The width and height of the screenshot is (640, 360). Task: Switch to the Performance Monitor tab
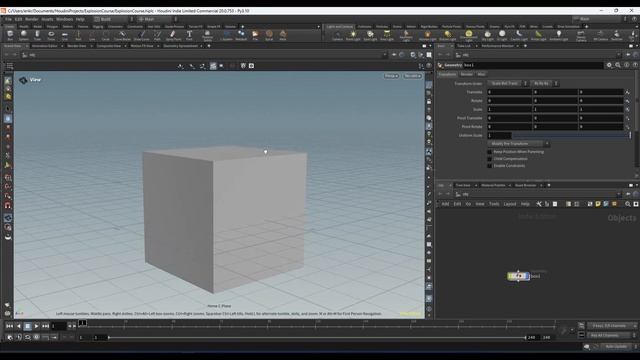(x=497, y=46)
